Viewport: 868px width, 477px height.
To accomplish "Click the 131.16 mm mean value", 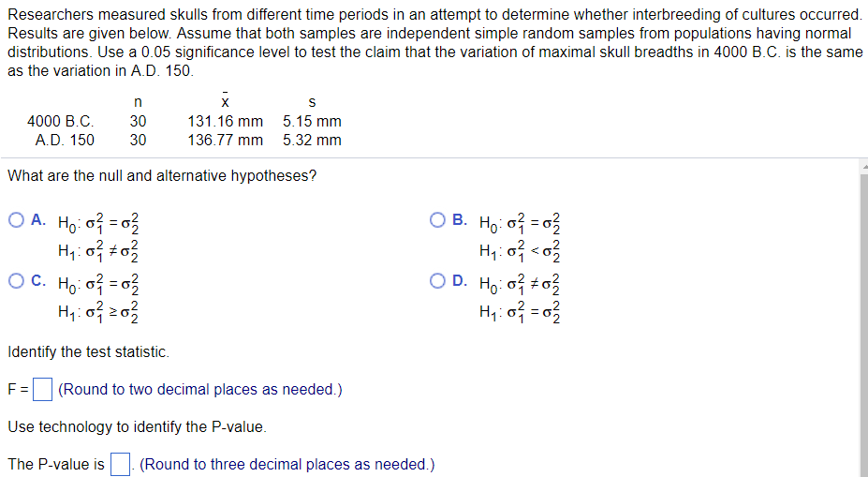I will point(225,121).
